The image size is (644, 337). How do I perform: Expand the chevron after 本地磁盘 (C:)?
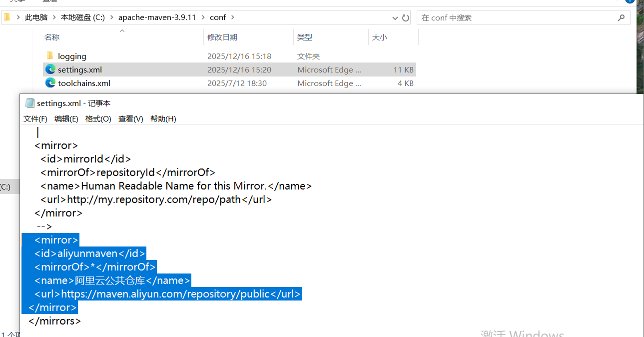[112, 17]
